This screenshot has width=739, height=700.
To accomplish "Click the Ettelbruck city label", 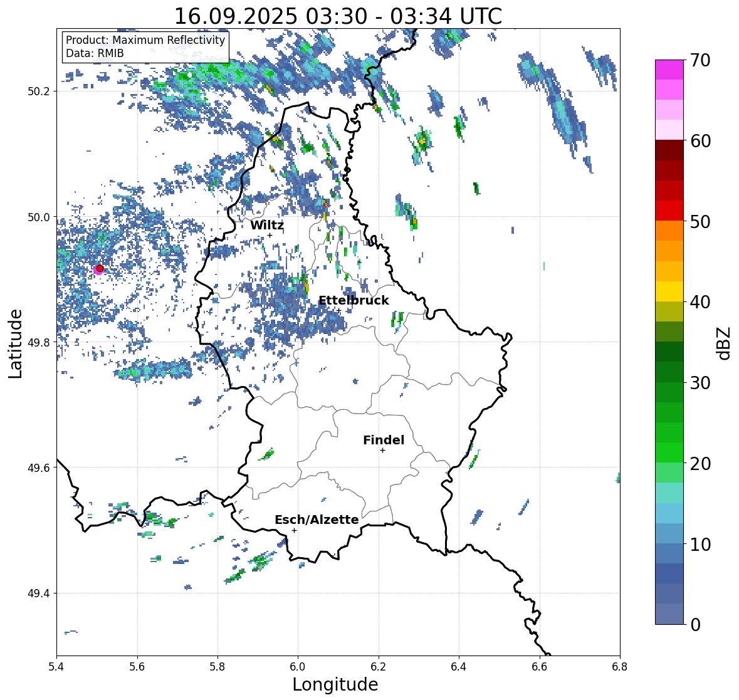I will click(x=354, y=301).
